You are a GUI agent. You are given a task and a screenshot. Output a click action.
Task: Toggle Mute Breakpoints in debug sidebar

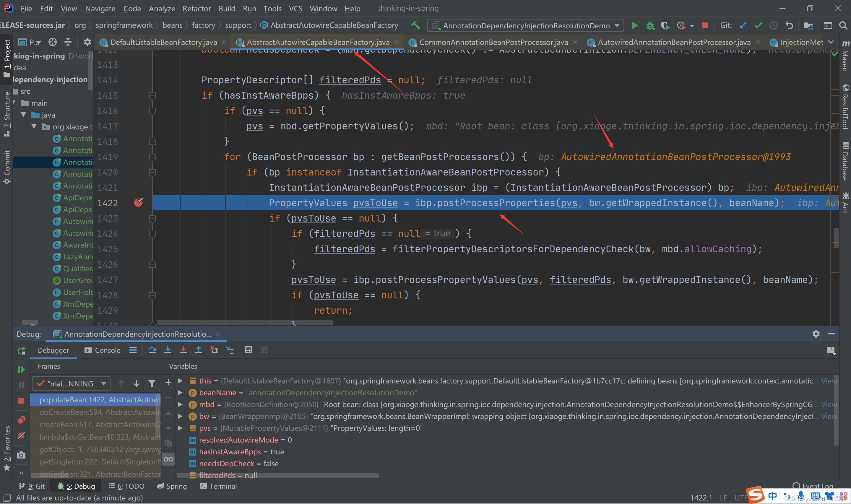click(21, 435)
